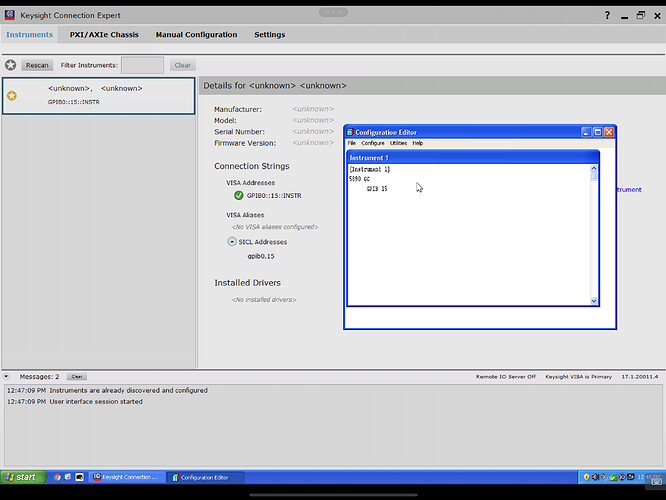Viewport: 666px width, 500px height.
Task: Click the up arrow in the Instrument 1 scrollbar
Action: pos(594,169)
